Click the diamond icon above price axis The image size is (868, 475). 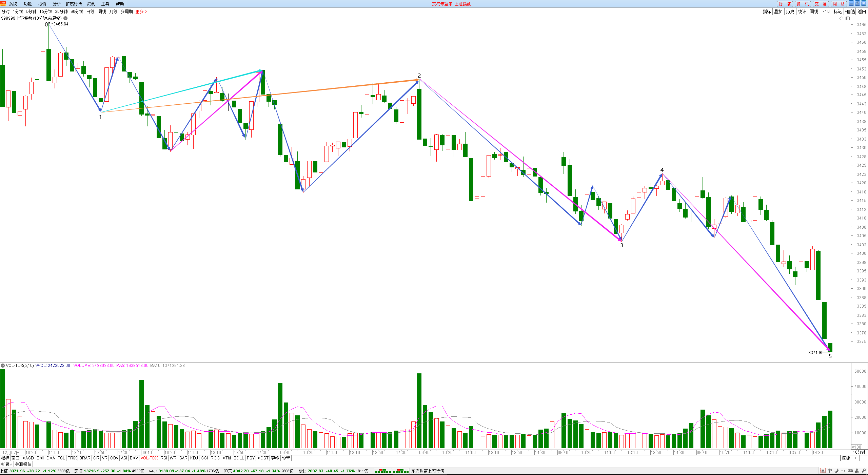pyautogui.click(x=841, y=19)
